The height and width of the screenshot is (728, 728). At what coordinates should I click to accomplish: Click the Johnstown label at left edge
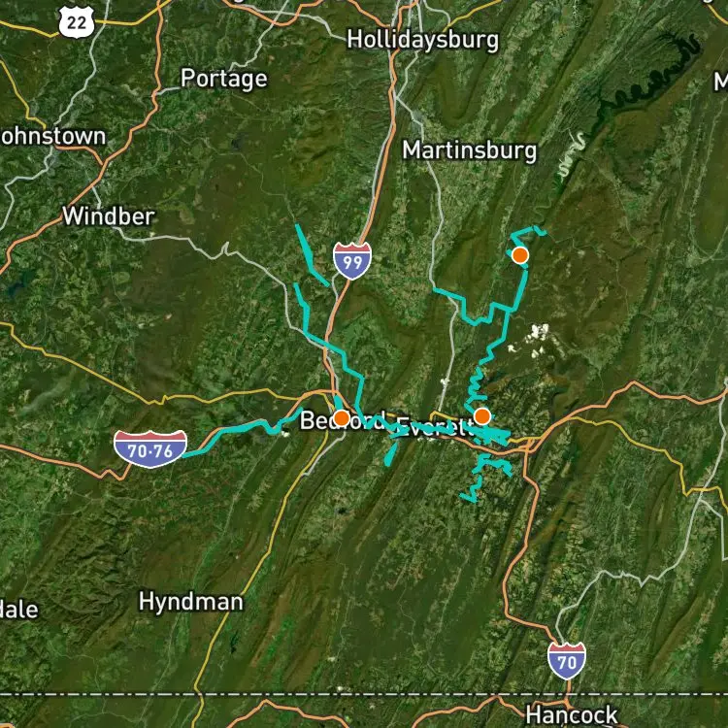pyautogui.click(x=53, y=137)
